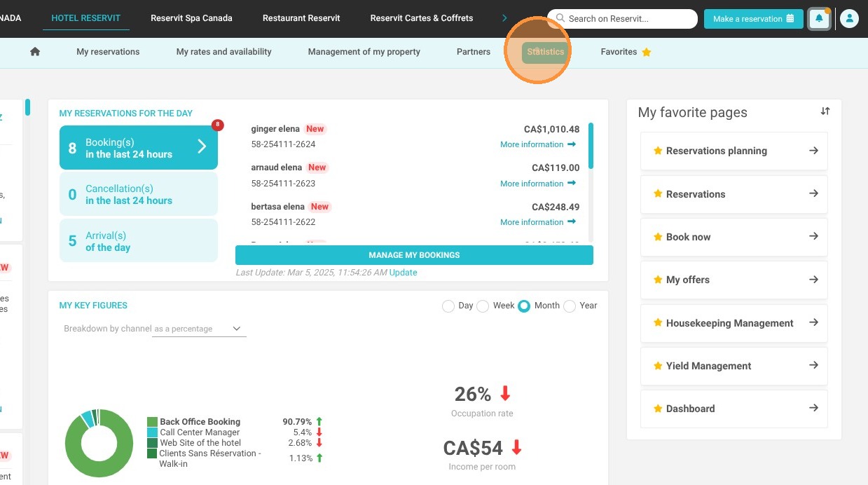Click the red badge showing 8 bookings

(x=217, y=125)
